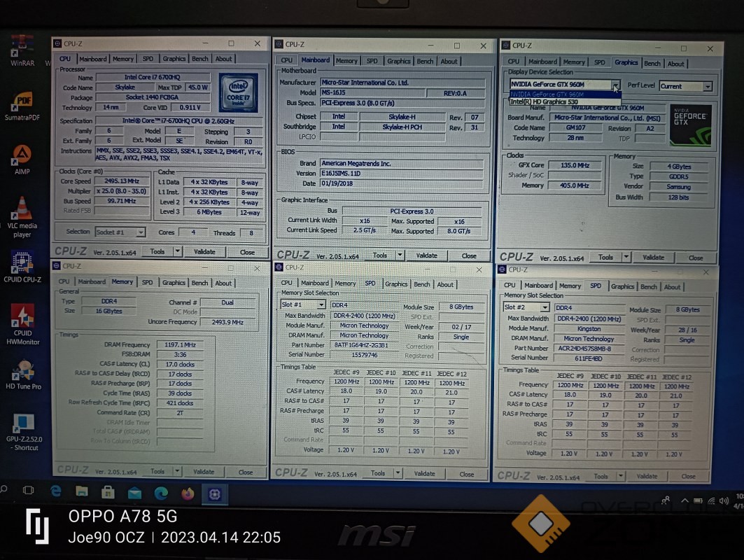The width and height of the screenshot is (744, 560).
Task: Select CPU-Z icon on taskbar
Action: click(214, 494)
